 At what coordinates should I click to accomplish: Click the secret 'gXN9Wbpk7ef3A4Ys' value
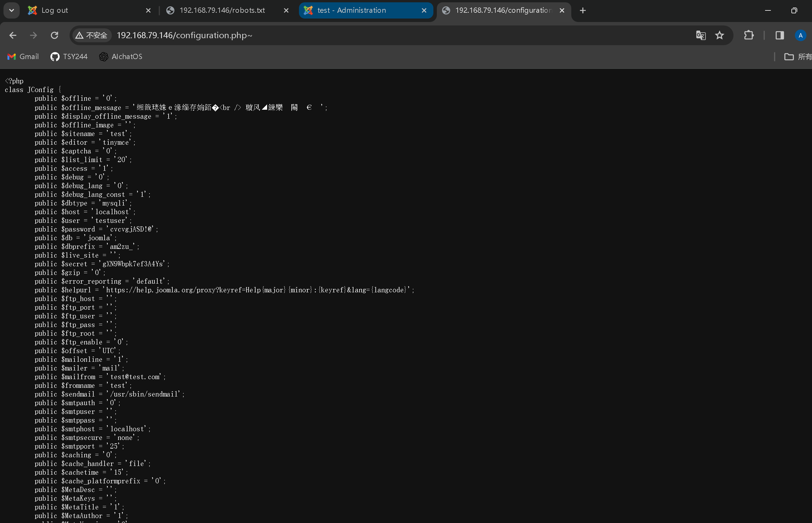point(134,264)
